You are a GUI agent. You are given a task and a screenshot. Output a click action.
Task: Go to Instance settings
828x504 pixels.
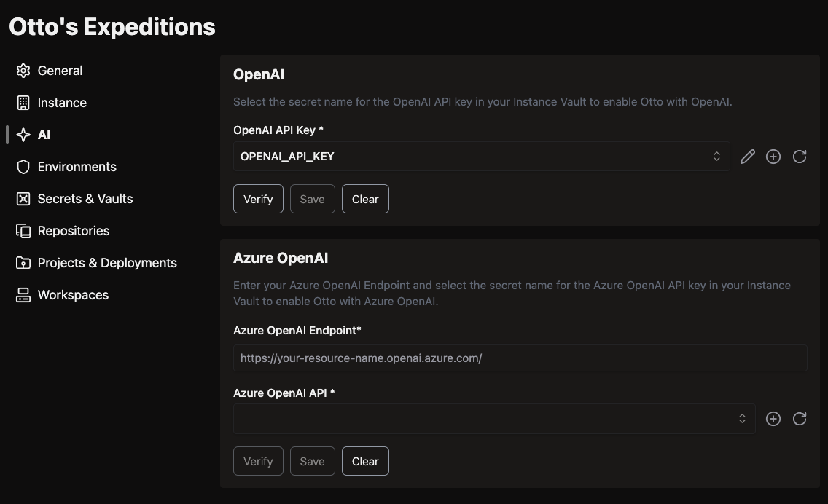pos(62,103)
